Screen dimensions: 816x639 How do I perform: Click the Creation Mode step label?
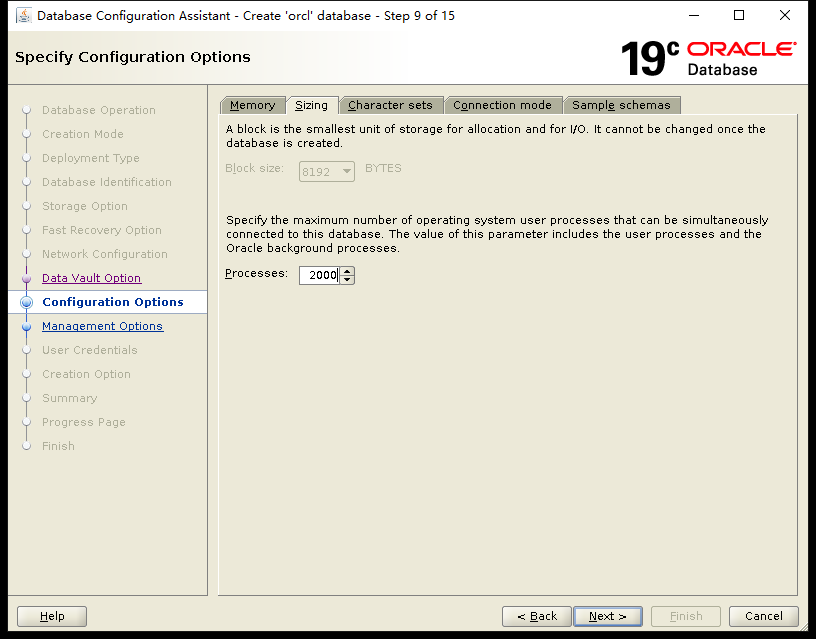tap(83, 134)
